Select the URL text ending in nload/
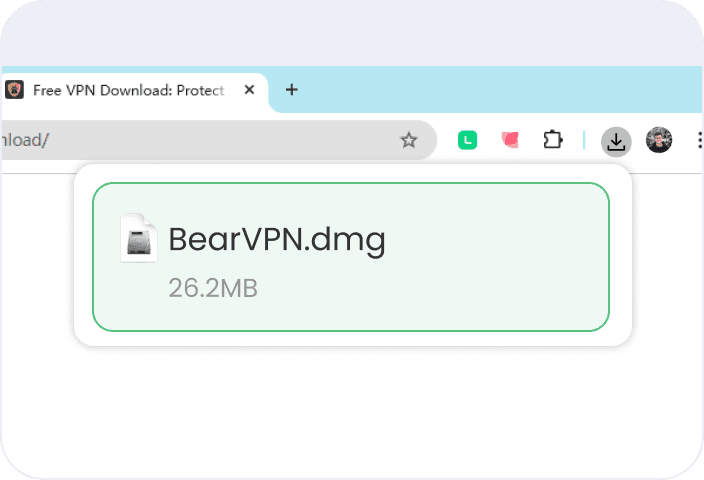 (x=24, y=140)
